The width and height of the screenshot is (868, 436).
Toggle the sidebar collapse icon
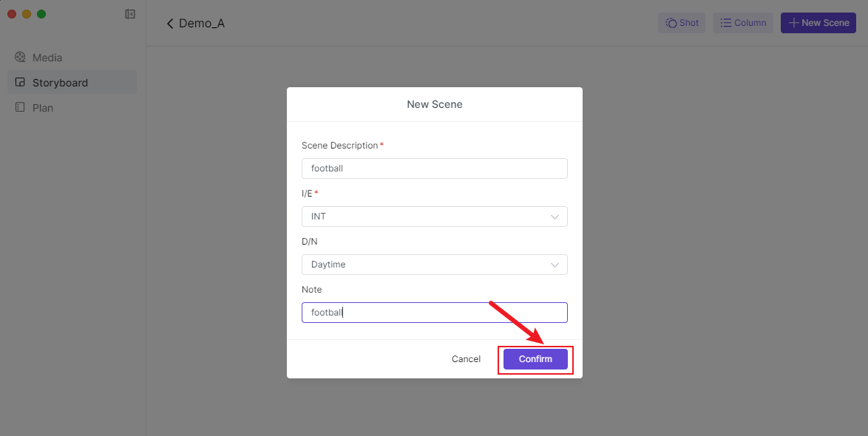pos(130,14)
